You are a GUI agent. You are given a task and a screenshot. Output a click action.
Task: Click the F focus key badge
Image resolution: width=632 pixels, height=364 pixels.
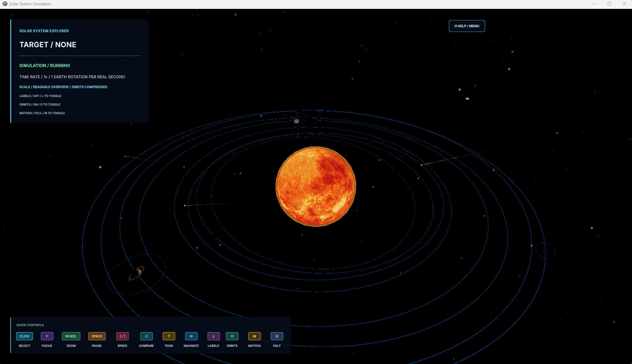pos(47,336)
